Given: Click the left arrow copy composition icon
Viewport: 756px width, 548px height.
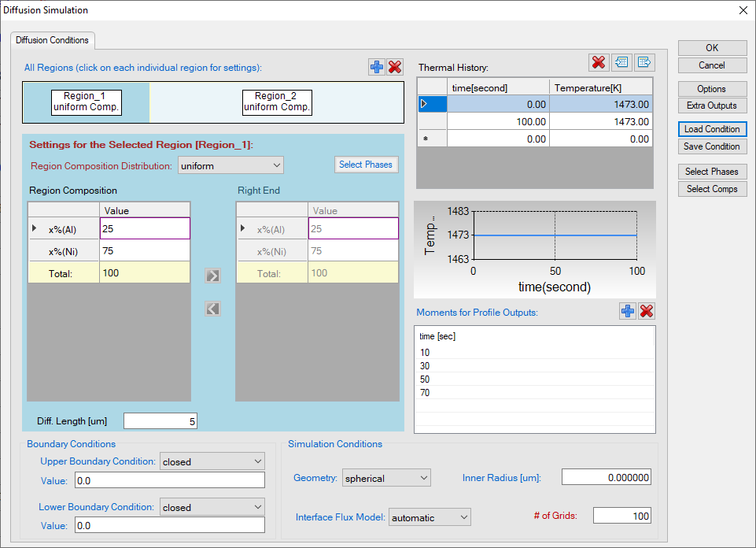Looking at the screenshot, I should [212, 309].
